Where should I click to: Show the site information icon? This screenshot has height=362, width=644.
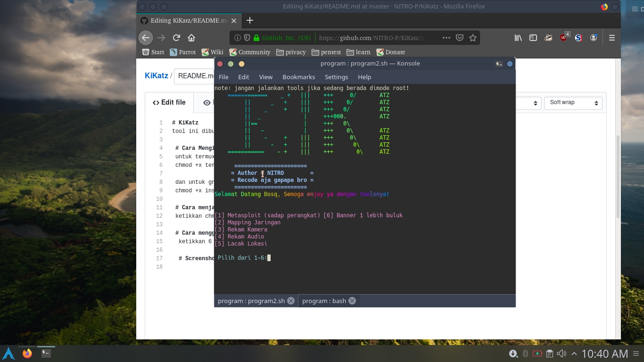(x=238, y=38)
